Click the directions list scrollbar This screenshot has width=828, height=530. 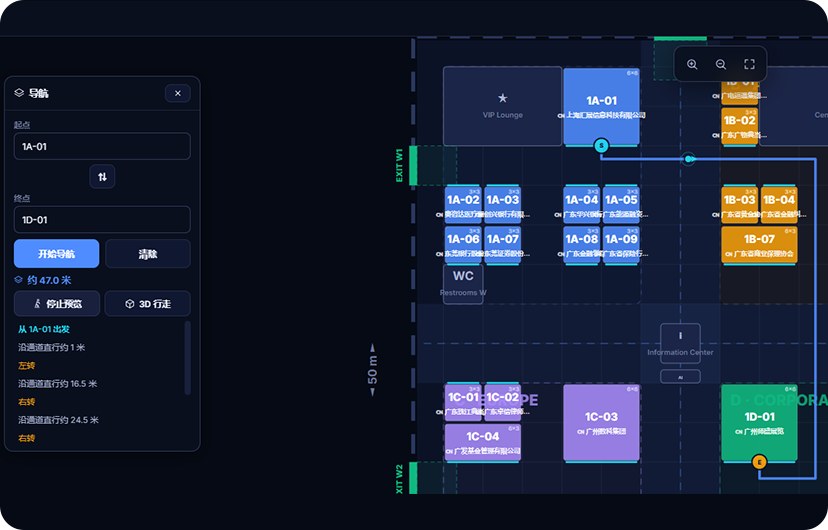click(x=187, y=358)
